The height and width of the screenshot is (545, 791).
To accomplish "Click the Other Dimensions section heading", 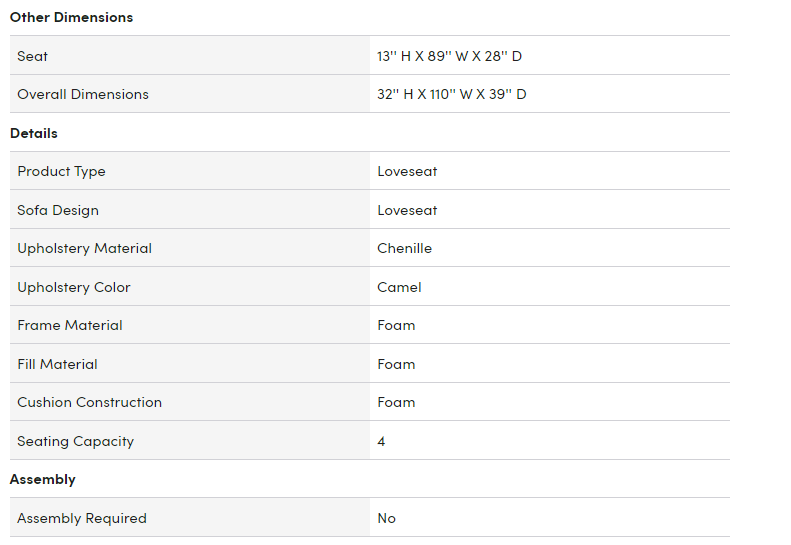I will [71, 17].
